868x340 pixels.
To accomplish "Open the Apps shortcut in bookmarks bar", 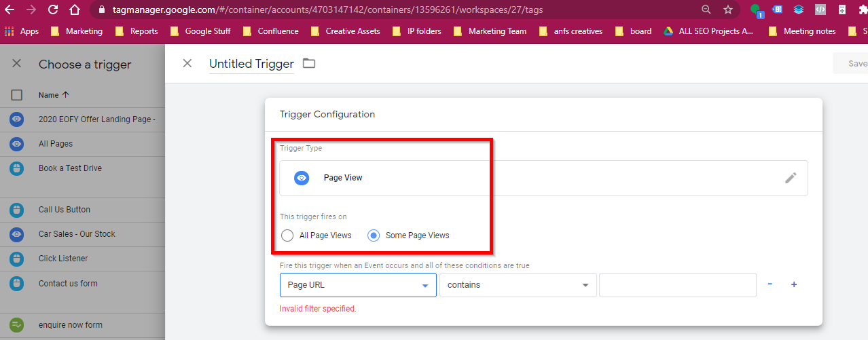I will tap(22, 31).
